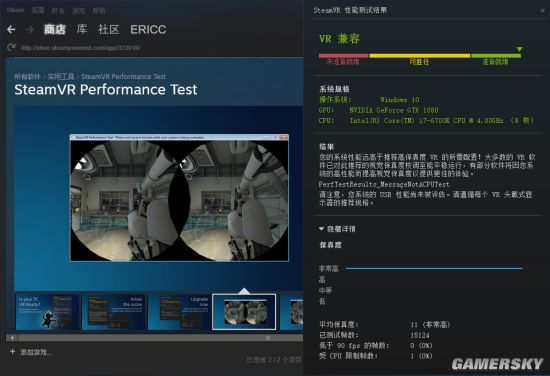This screenshot has width=550, height=376.
Task: Open the 视图 menu
Action: point(38,10)
